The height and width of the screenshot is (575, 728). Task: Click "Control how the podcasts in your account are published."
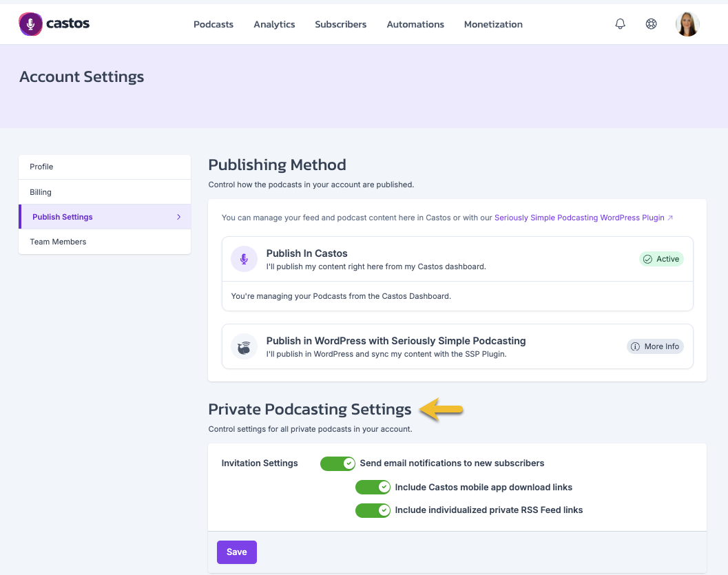tap(311, 185)
